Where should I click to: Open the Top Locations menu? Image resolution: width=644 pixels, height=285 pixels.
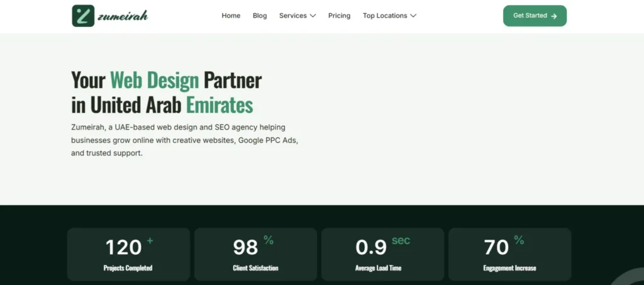click(389, 16)
